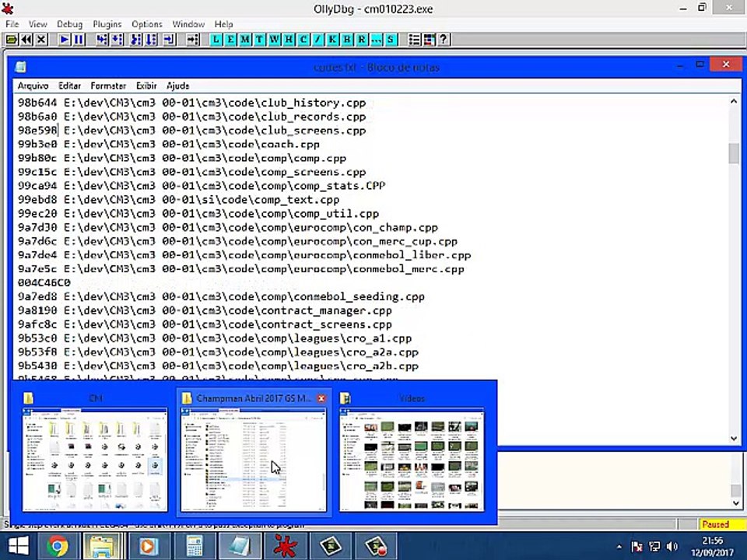Click the 004C46C0 address line

pos(44,283)
